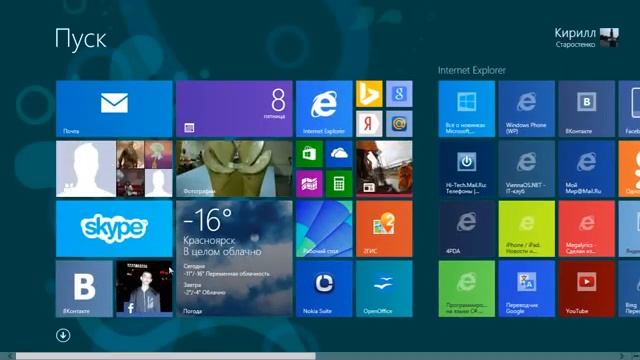Open the OneDrive cloud tile

tap(339, 154)
